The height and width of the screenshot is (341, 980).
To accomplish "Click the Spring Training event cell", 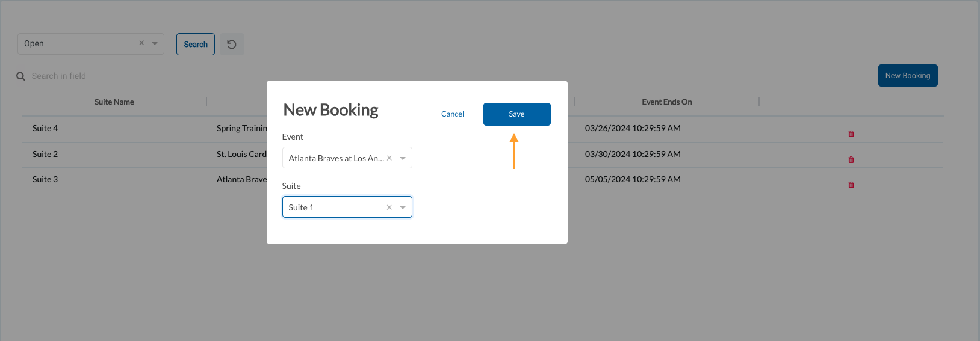I will click(x=241, y=128).
